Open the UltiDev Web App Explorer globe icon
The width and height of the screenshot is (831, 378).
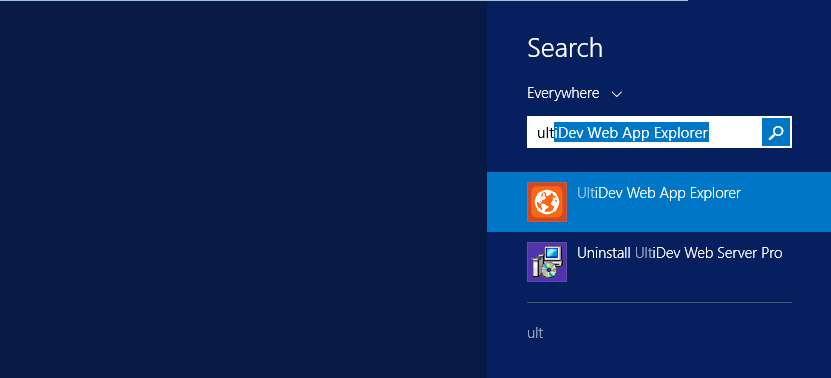point(546,201)
